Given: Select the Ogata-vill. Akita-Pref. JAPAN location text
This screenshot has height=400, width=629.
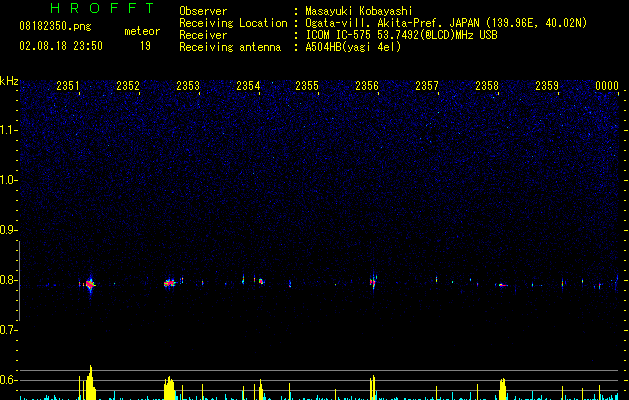Looking at the screenshot, I should click(x=446, y=23).
